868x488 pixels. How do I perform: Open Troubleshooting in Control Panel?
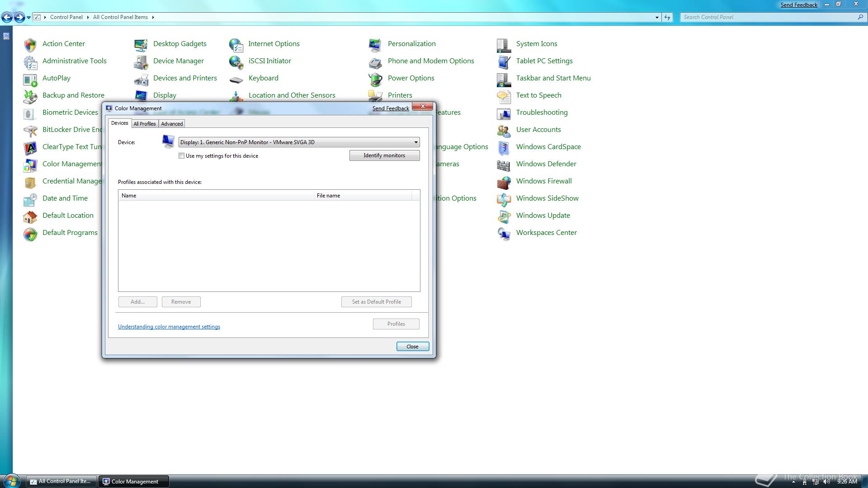tap(542, 113)
